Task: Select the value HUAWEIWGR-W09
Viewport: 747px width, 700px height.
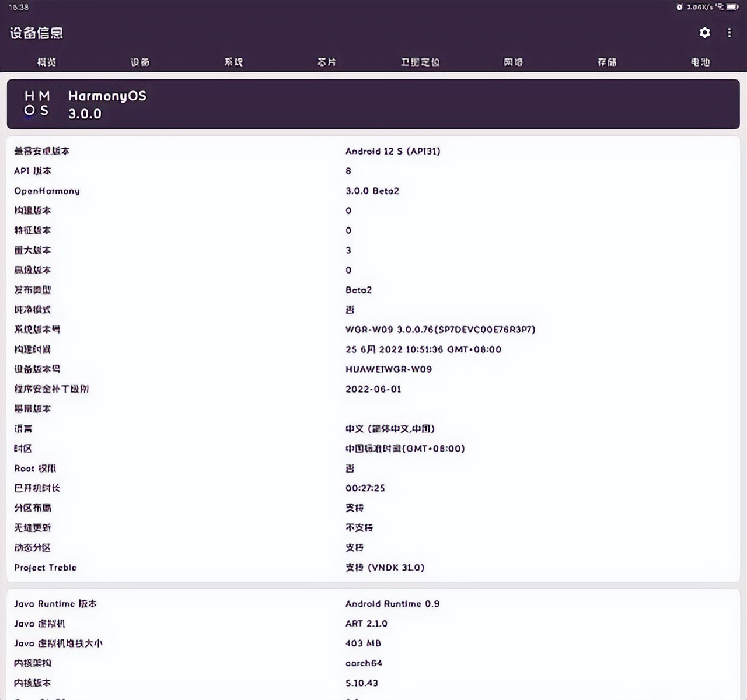Action: pyautogui.click(x=389, y=369)
